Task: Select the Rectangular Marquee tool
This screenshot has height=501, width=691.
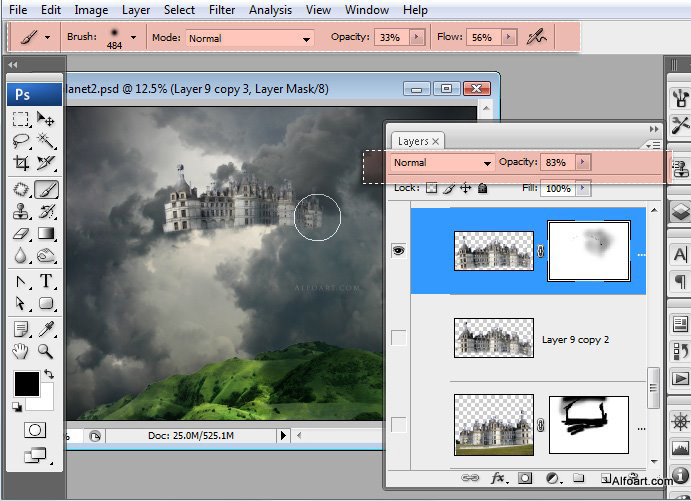Action: pos(21,119)
